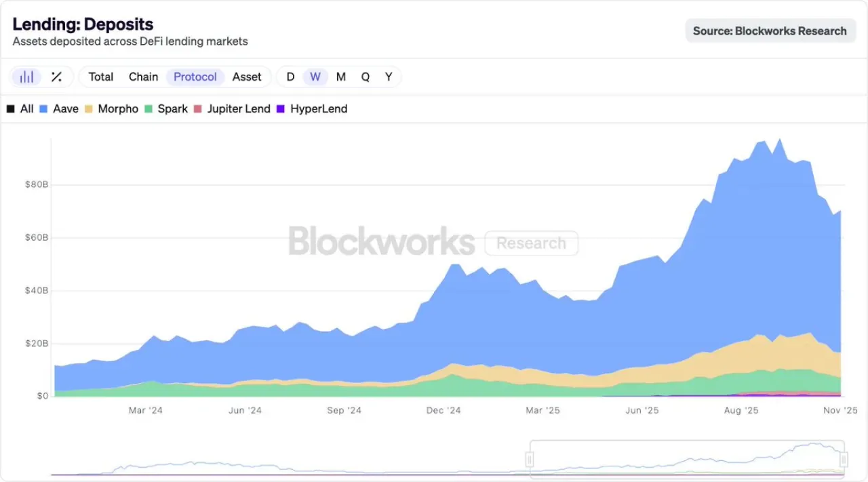Click the selected window in overview navigator

[686, 460]
